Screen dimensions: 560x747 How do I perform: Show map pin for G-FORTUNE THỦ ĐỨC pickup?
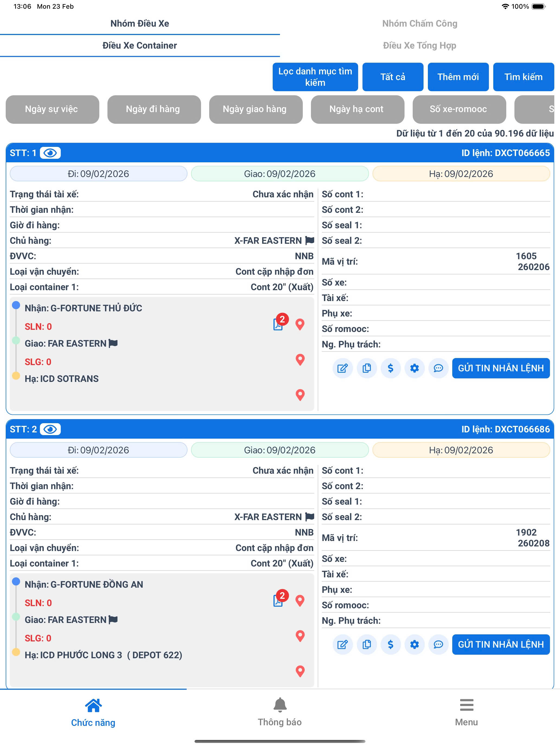pyautogui.click(x=300, y=324)
